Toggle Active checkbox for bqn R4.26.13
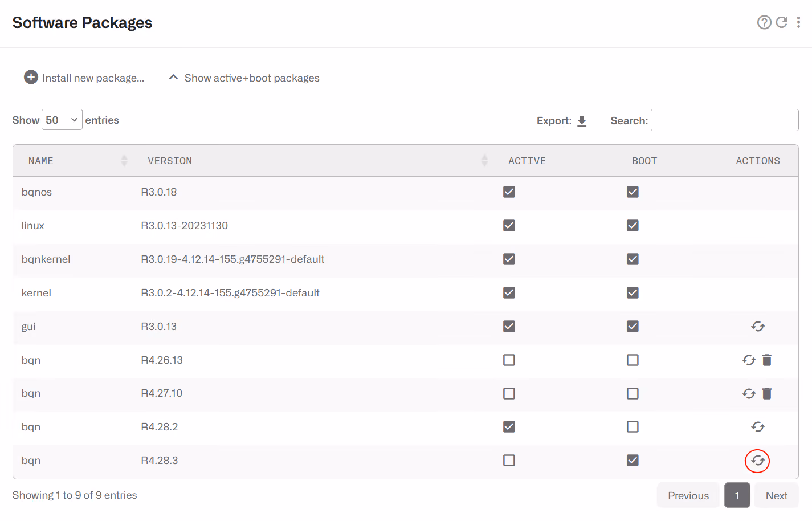Screen dimensions: 812x521 509,360
